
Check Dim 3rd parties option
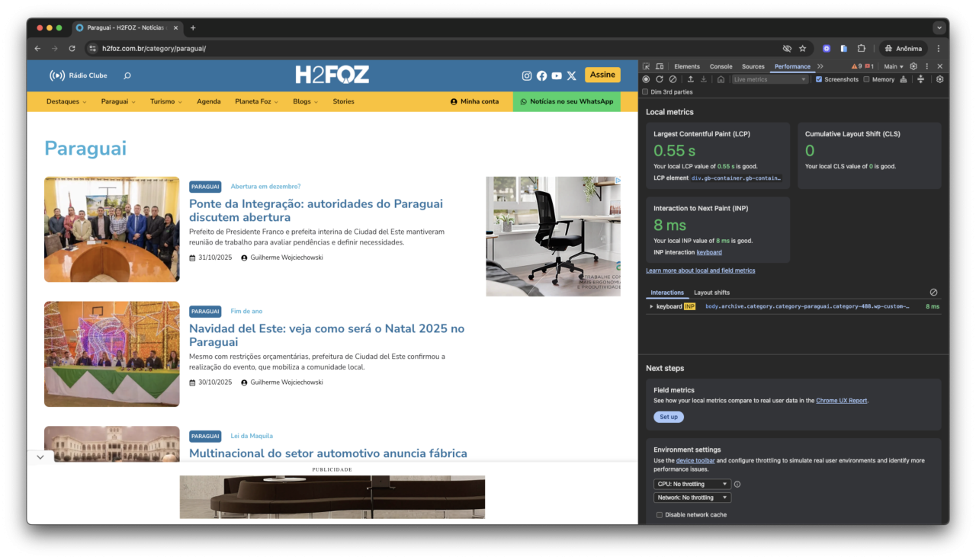(646, 92)
